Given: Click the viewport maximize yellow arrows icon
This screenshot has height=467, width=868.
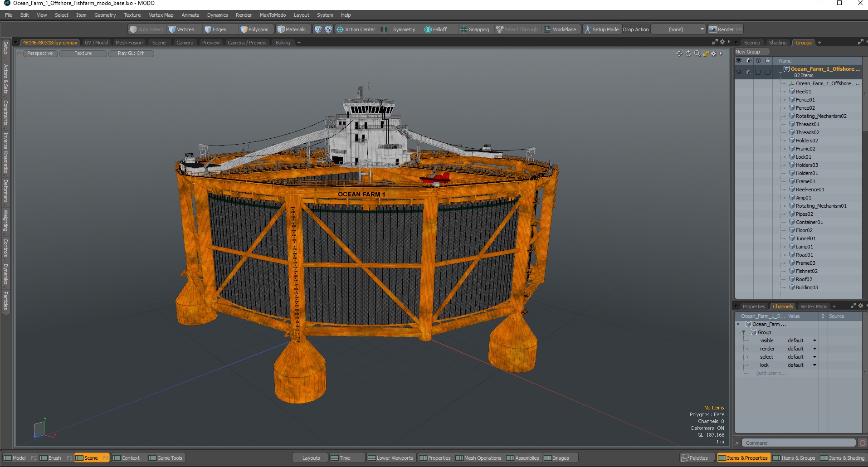Looking at the screenshot, I should click(x=706, y=54).
